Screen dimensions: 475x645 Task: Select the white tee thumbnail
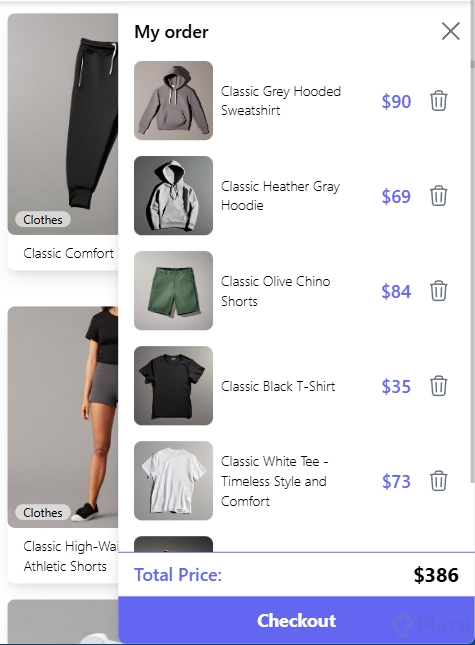pos(174,480)
